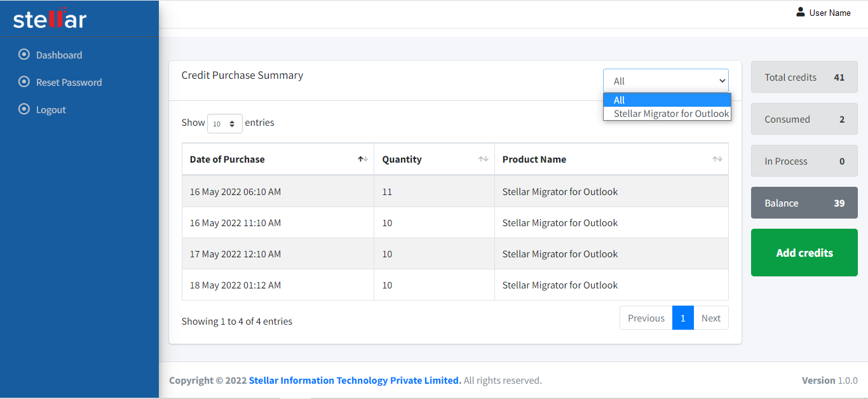This screenshot has height=399, width=868.
Task: Select page 1 in pagination
Action: click(683, 318)
